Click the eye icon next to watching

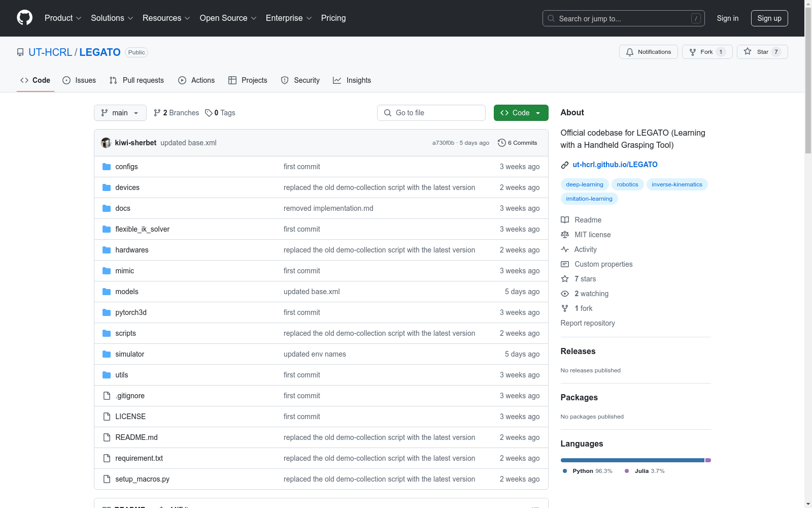pyautogui.click(x=565, y=294)
